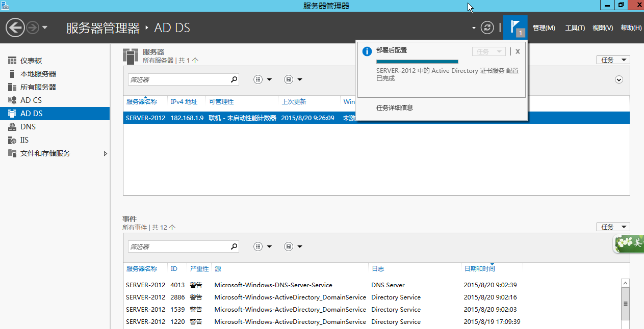Open navigation history dropdown arrow

[x=45, y=28]
